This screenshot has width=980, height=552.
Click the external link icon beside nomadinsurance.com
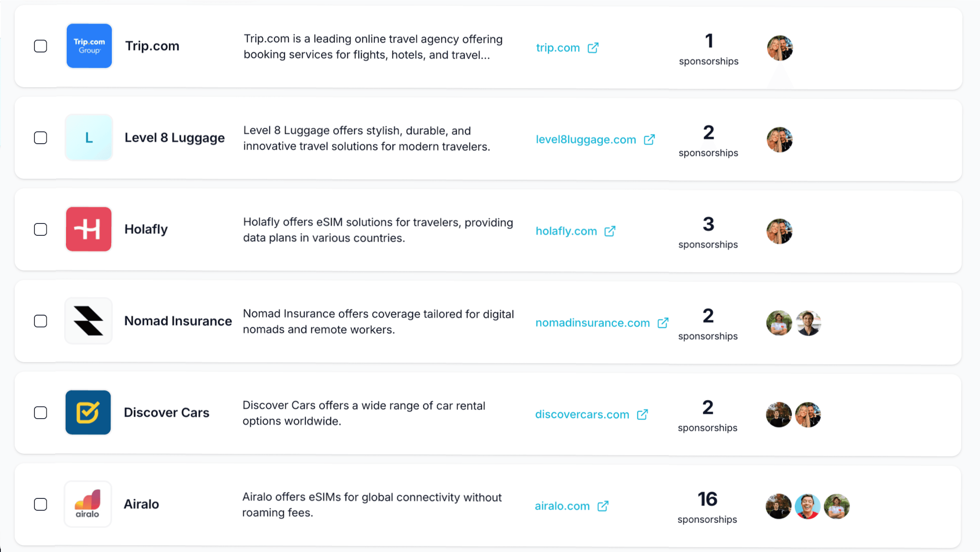click(x=663, y=323)
